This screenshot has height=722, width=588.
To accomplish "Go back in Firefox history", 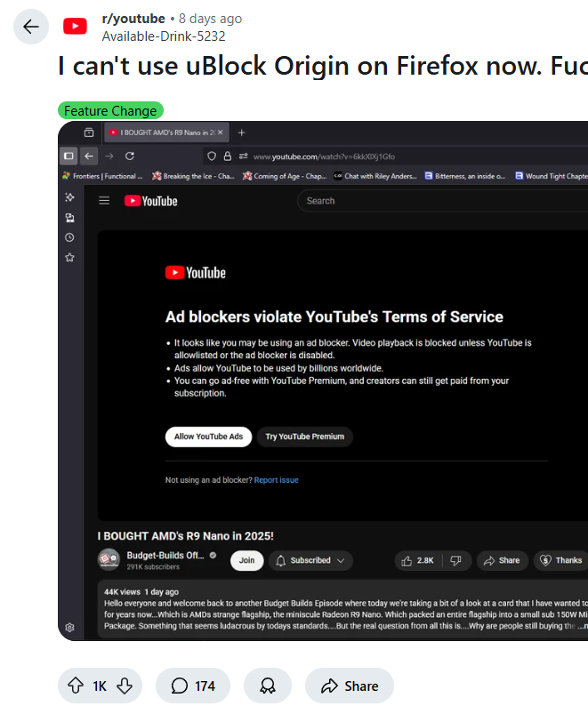I will coord(89,156).
